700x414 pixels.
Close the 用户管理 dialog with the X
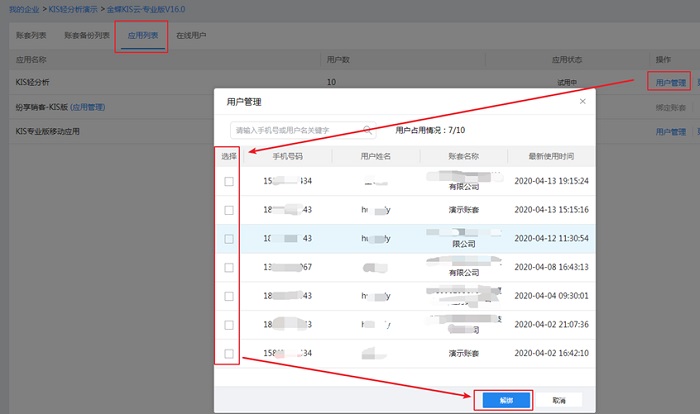point(582,101)
